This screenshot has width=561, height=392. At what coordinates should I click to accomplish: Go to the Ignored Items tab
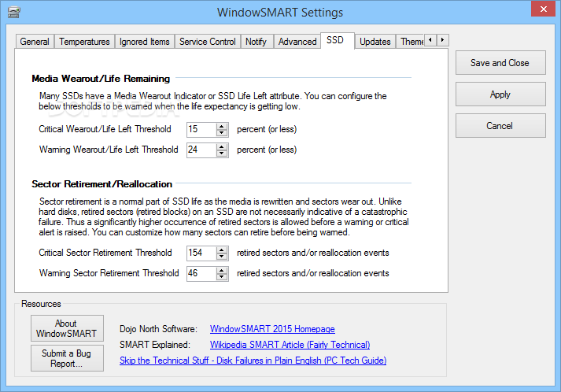(x=145, y=42)
